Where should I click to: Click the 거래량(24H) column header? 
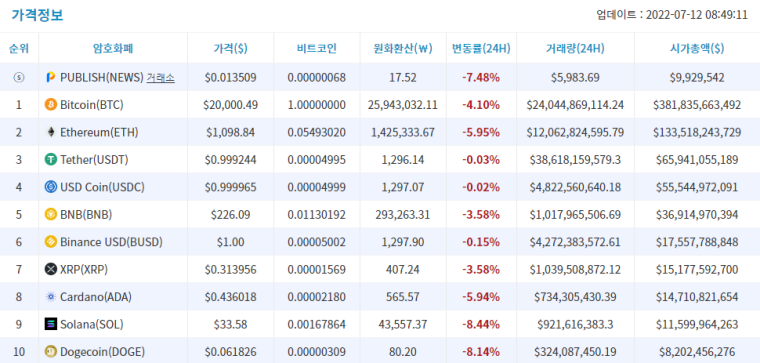[x=575, y=48]
